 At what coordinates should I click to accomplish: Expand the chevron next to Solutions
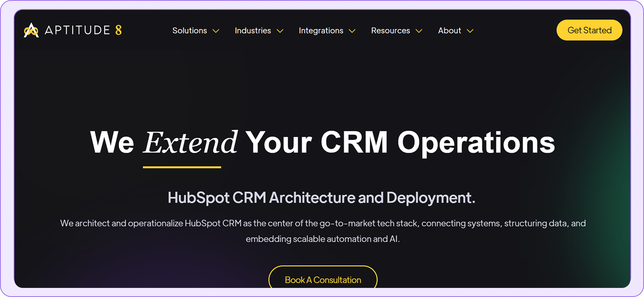(x=216, y=31)
